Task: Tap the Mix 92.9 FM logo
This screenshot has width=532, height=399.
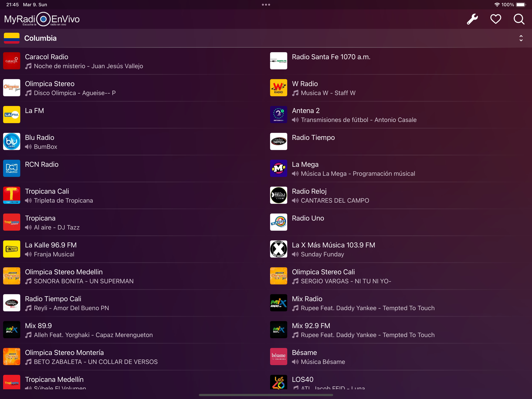Action: tap(278, 330)
